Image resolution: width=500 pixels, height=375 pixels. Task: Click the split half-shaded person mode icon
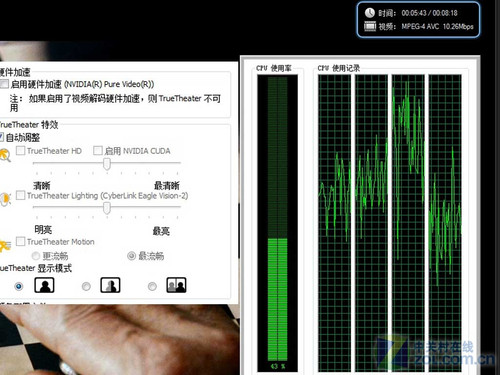(x=110, y=285)
